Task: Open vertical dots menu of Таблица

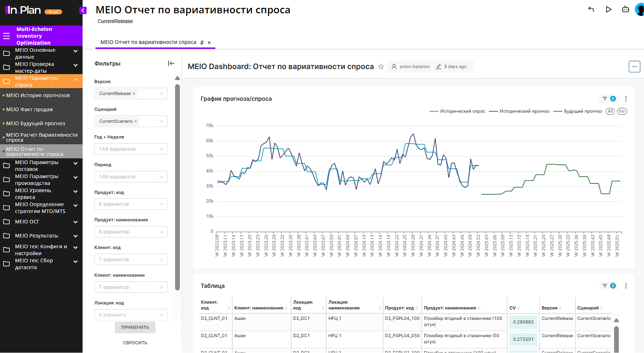Action: (626, 286)
